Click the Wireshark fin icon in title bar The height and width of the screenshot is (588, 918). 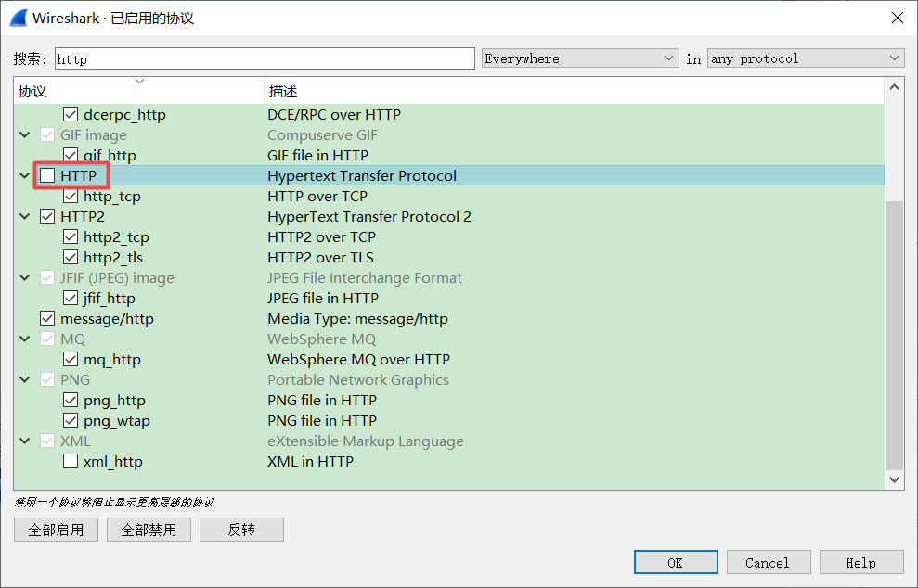click(19, 19)
